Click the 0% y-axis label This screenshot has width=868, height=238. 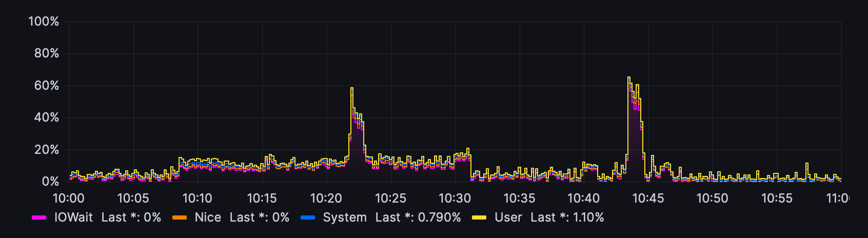(x=50, y=182)
